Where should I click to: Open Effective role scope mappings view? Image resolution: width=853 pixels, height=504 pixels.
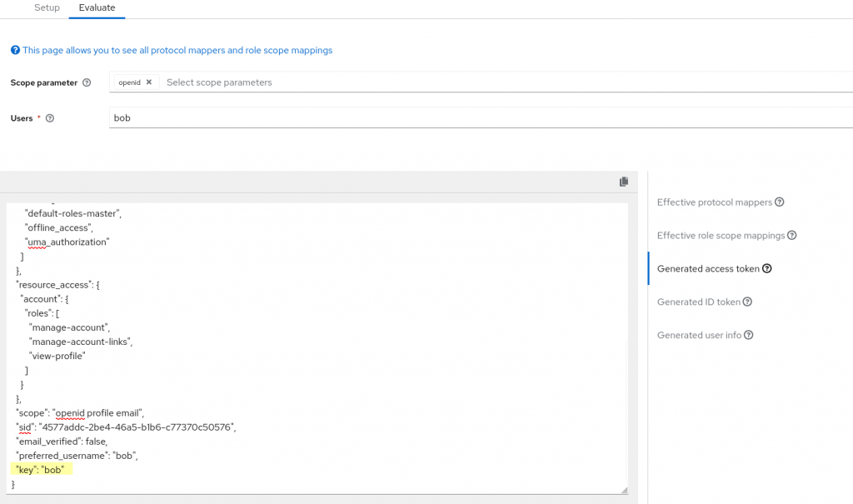721,235
